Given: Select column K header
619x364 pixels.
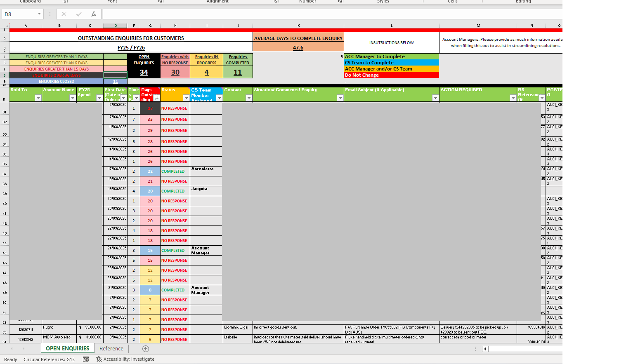Looking at the screenshot, I should 298,26.
